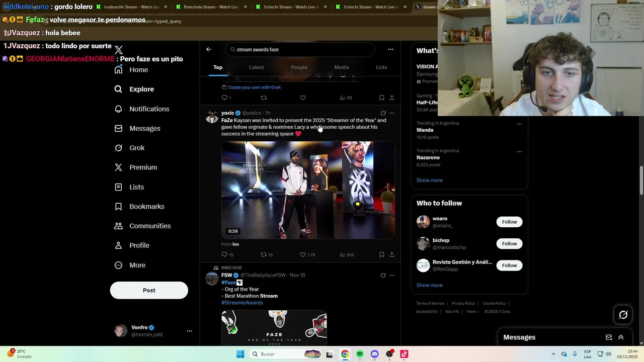Image resolution: width=644 pixels, height=362 pixels.
Task: Bookmark yoxic's post
Action: click(382, 255)
